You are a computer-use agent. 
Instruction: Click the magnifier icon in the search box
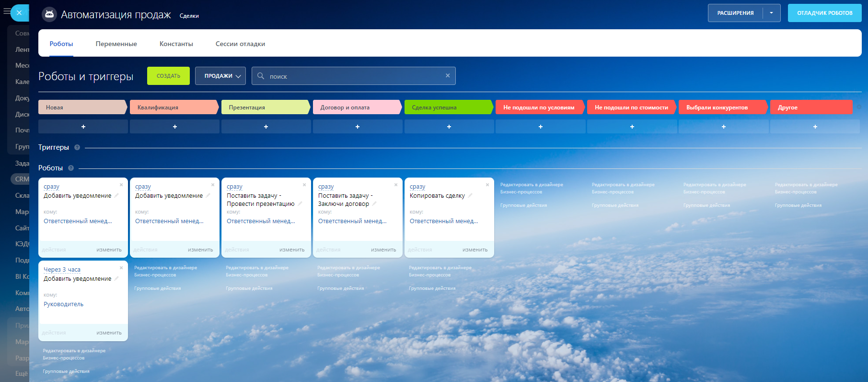[261, 76]
